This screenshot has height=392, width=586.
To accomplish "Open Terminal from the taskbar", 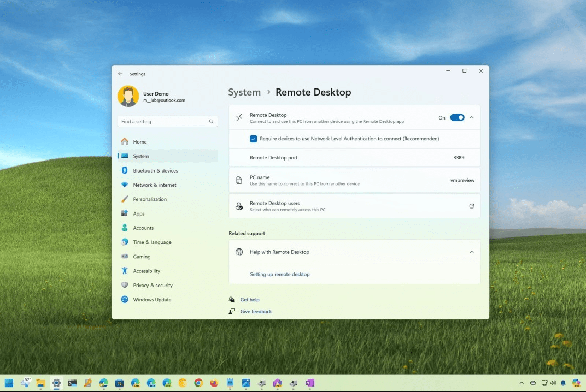I will pos(72,383).
